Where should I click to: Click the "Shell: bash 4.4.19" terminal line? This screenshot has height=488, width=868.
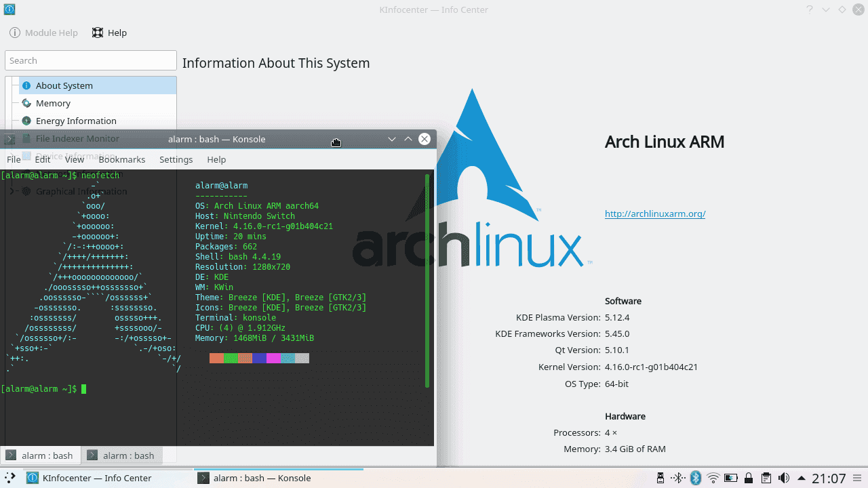(238, 257)
